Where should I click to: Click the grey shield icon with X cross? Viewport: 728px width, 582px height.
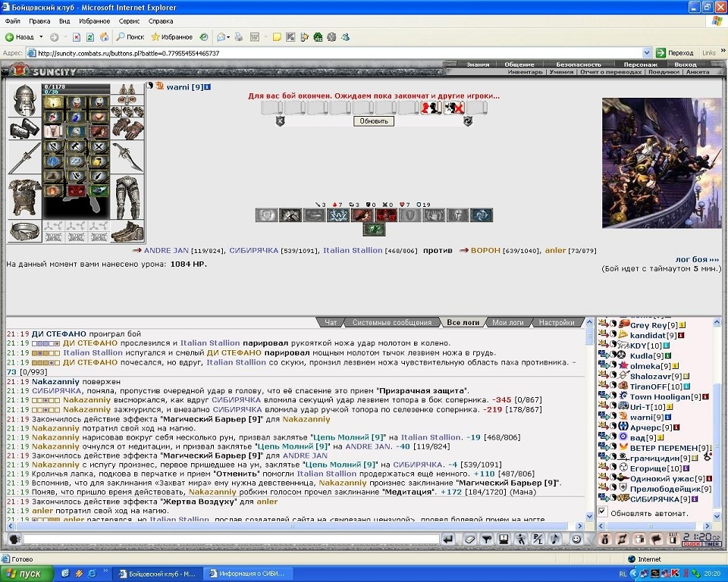(x=281, y=121)
